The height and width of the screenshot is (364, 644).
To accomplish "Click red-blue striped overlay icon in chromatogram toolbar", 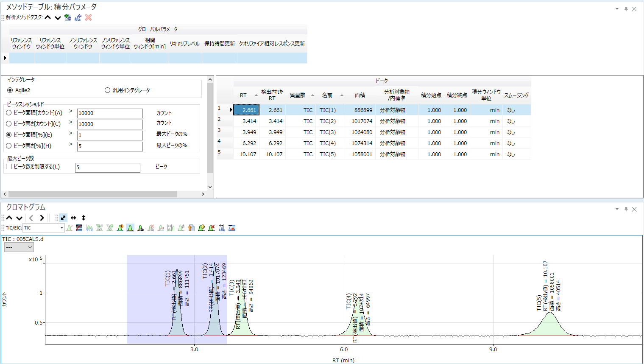I will [x=79, y=228].
